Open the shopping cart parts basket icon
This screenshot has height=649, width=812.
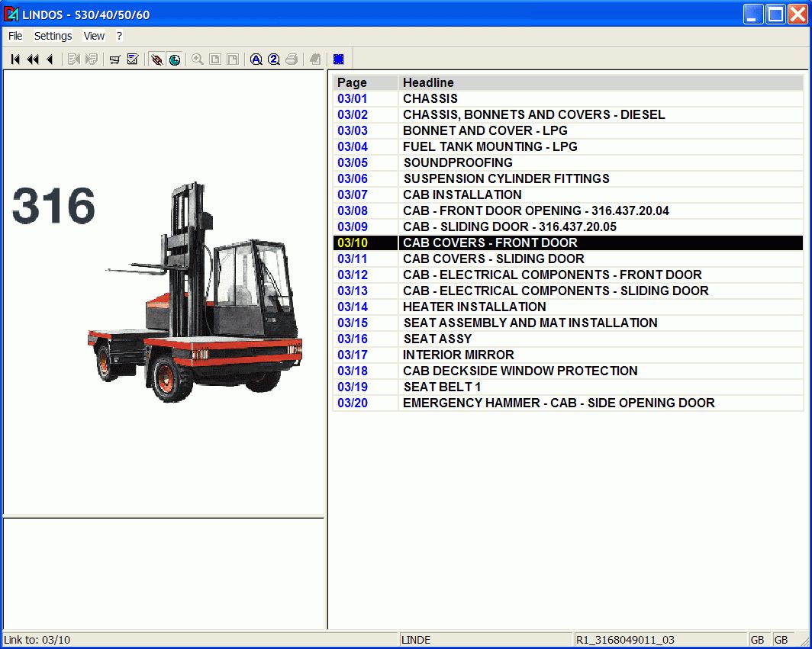coord(115,59)
